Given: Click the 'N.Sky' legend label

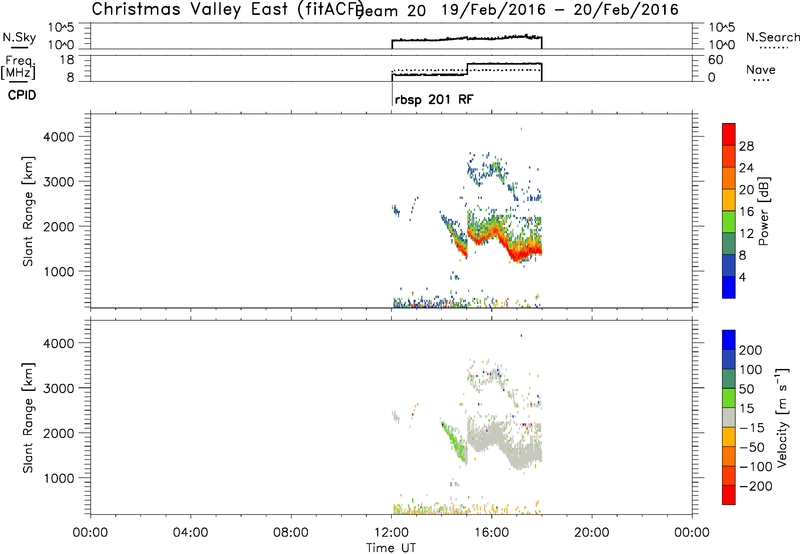Looking at the screenshot, I should coord(19,38).
